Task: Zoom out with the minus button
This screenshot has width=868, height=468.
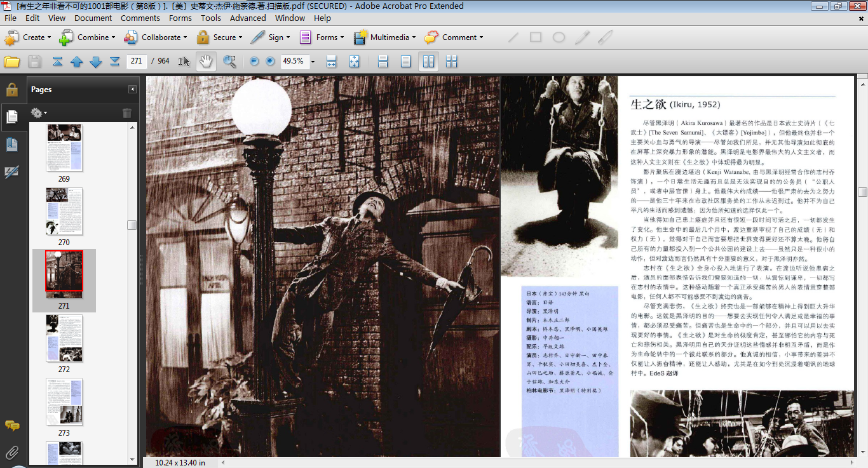Action: [x=255, y=62]
